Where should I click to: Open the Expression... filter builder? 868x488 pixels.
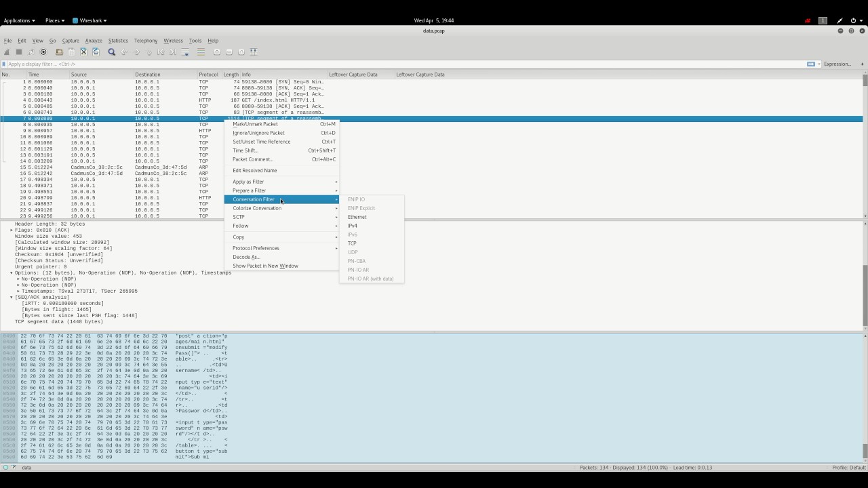pos(837,64)
